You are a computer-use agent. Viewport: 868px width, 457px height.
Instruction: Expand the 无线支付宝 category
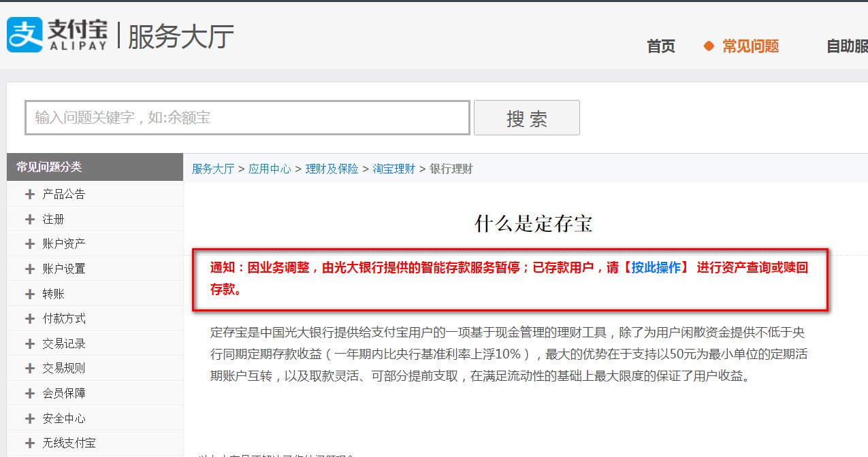point(69,442)
